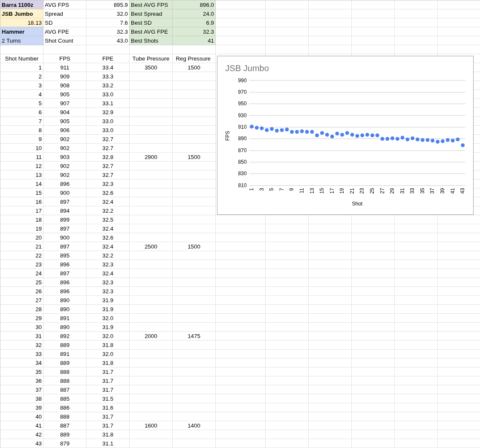The image size is (480, 448).
Task: Click the 'AVG FPE' label cell
Action: [x=65, y=32]
